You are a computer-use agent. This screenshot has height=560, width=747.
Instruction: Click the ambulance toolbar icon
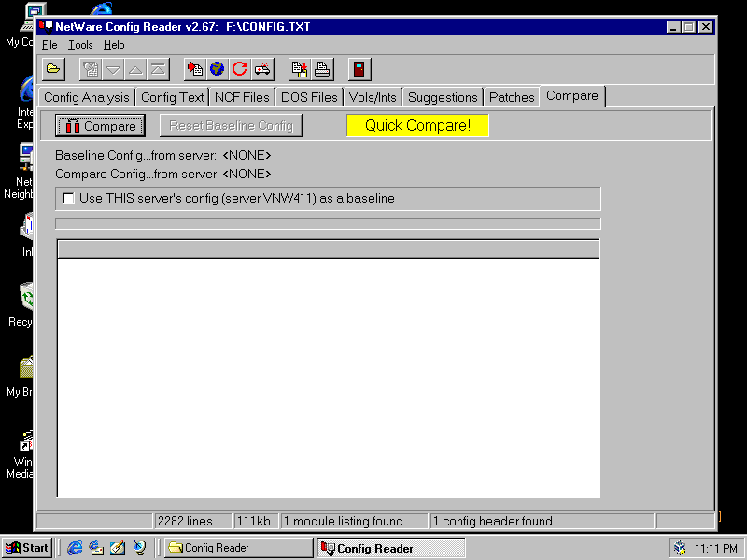[x=262, y=69]
